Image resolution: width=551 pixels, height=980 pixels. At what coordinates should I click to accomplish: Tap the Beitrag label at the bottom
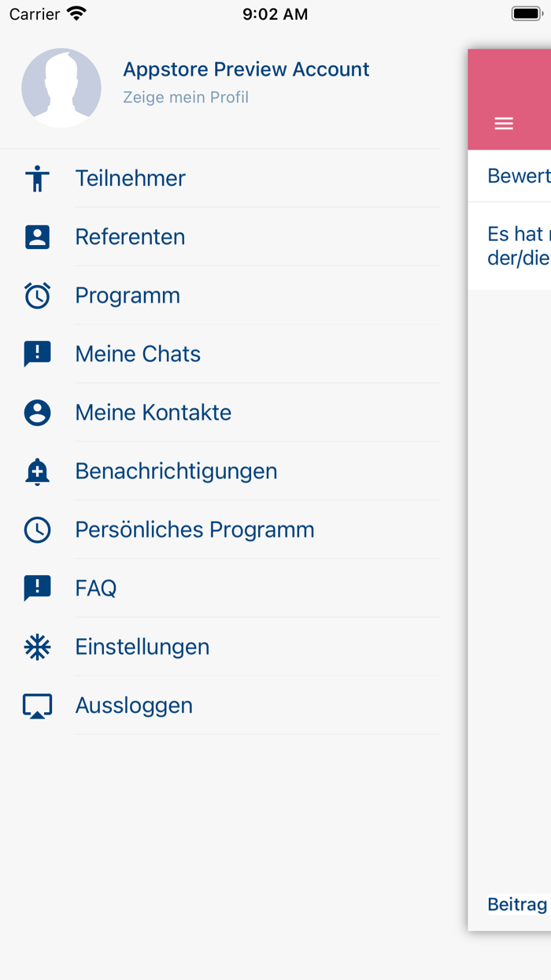click(517, 904)
